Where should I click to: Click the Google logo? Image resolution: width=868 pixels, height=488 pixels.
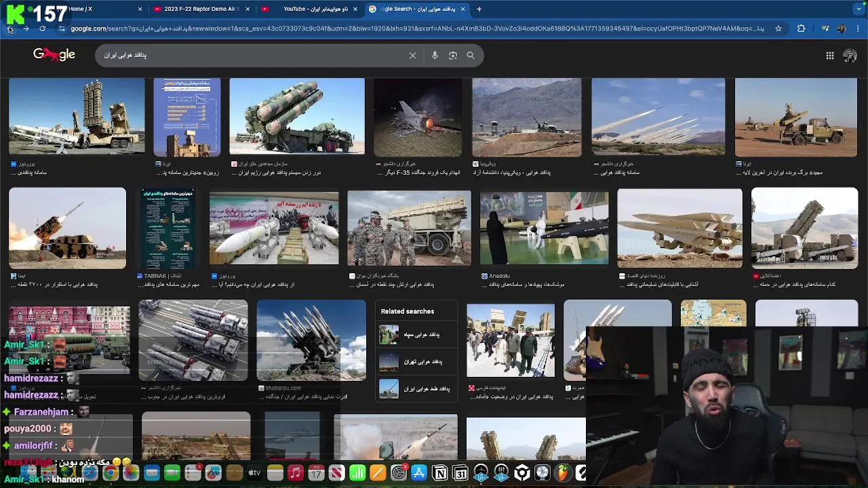pyautogui.click(x=54, y=55)
